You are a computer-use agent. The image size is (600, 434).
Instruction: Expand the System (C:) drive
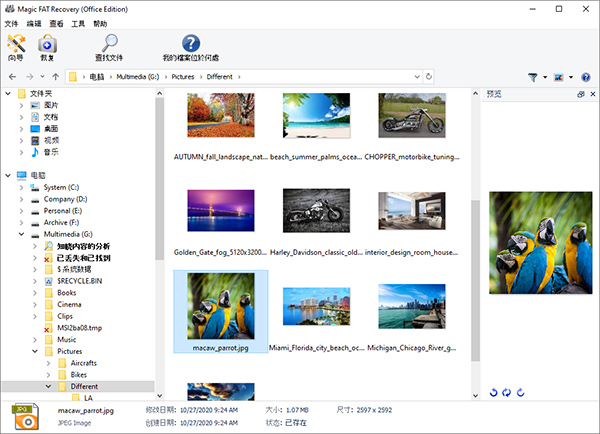pos(21,188)
